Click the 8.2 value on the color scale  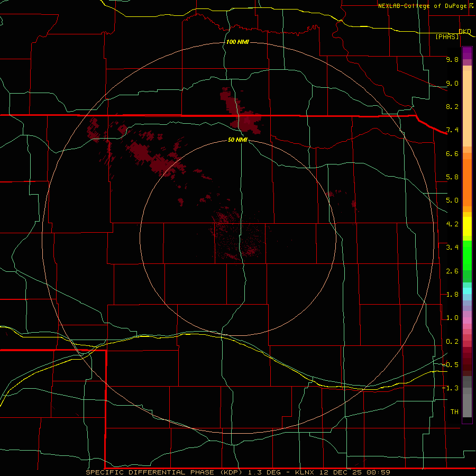[452, 106]
